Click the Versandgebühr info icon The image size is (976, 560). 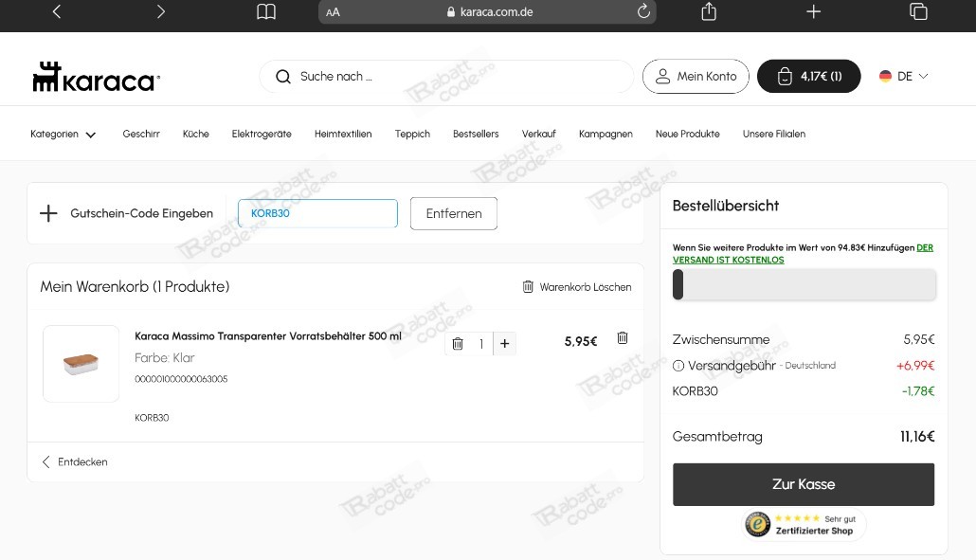click(678, 366)
